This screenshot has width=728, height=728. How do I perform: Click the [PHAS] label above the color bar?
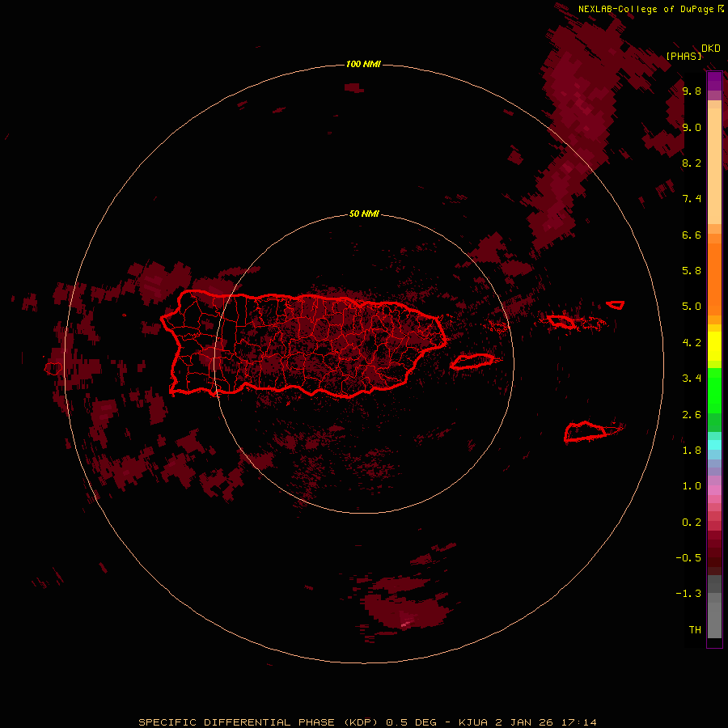click(684, 56)
